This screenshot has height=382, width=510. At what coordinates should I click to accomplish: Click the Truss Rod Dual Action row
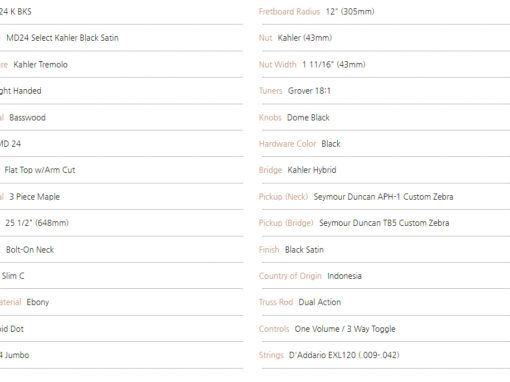pyautogui.click(x=386, y=302)
